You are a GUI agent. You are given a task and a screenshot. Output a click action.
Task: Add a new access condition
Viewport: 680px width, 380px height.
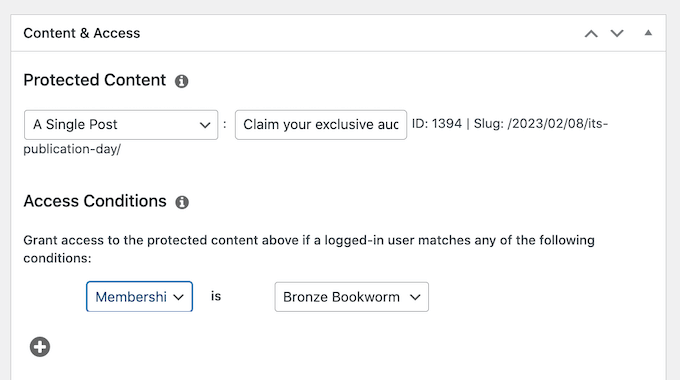(x=40, y=347)
